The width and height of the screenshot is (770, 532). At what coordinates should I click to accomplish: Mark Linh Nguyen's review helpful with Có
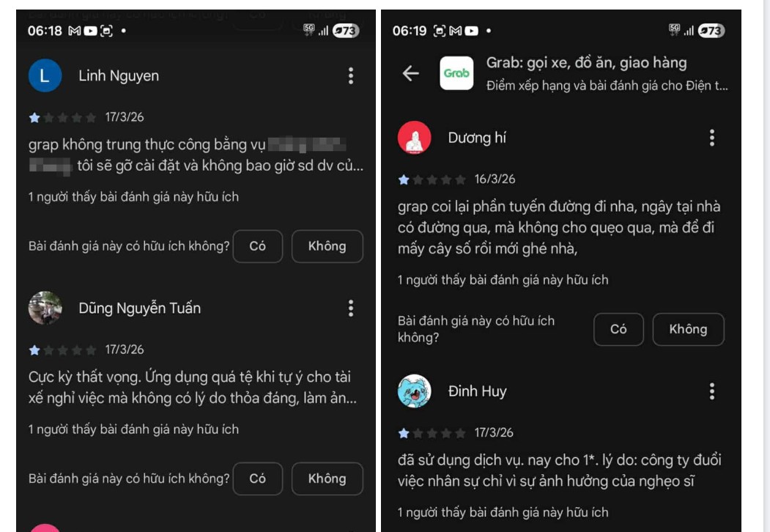pyautogui.click(x=258, y=246)
